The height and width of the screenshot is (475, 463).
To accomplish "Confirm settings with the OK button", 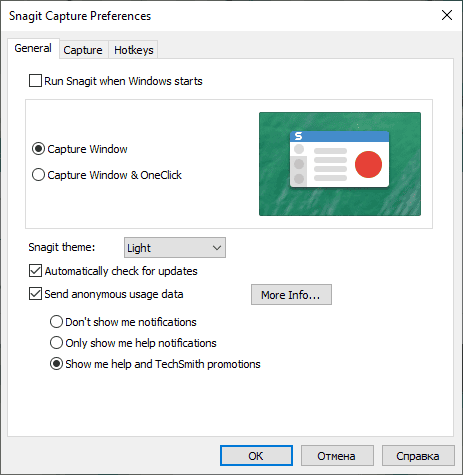I will point(256,456).
